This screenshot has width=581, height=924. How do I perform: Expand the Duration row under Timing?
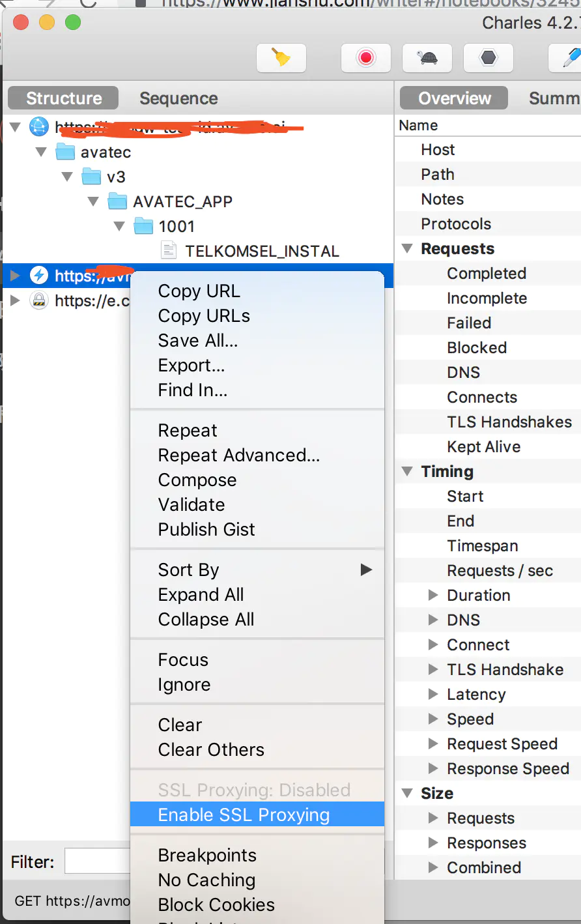(433, 595)
